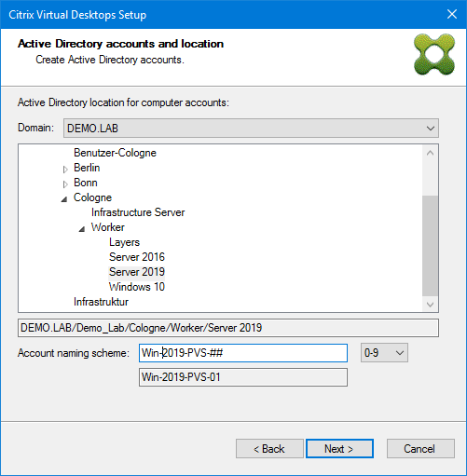Close the Citrix Virtual Desktops Setup dialog

tap(452, 14)
